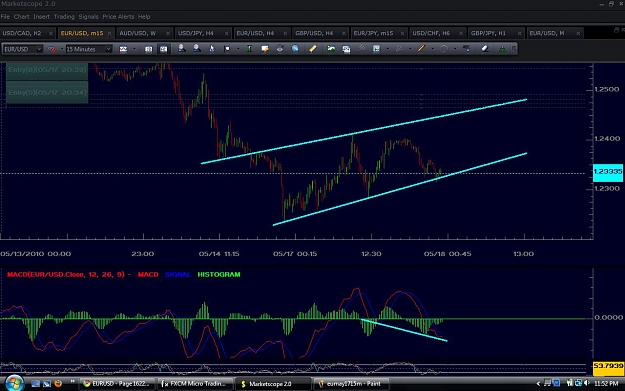This screenshot has height=391, width=625.
Task: Select the ellipse shape drawing tool
Action: [x=444, y=49]
